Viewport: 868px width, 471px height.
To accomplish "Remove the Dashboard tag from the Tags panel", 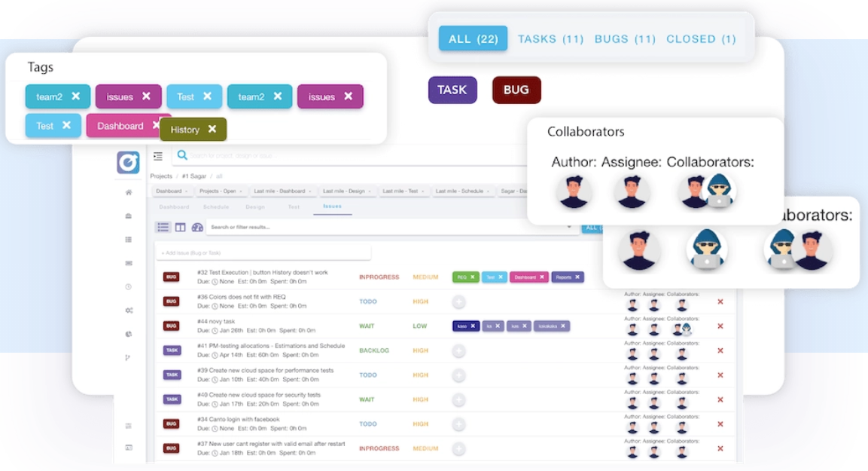I will [x=156, y=126].
